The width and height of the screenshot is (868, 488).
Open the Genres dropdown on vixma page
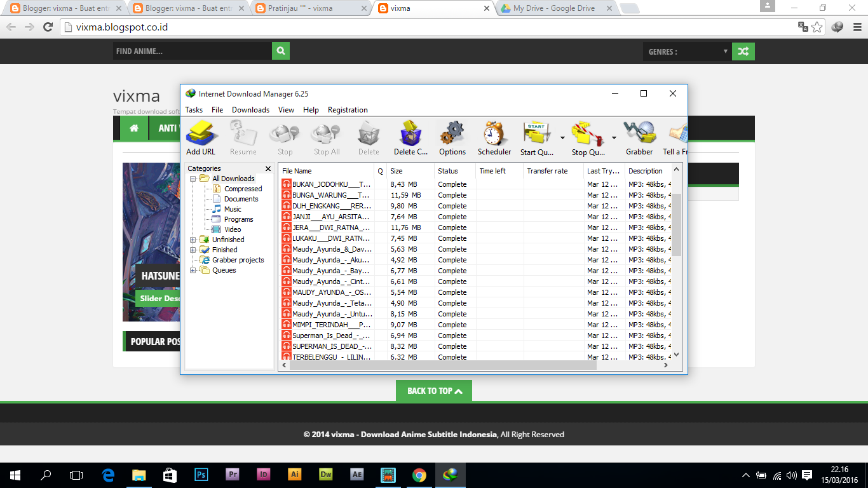click(x=688, y=51)
